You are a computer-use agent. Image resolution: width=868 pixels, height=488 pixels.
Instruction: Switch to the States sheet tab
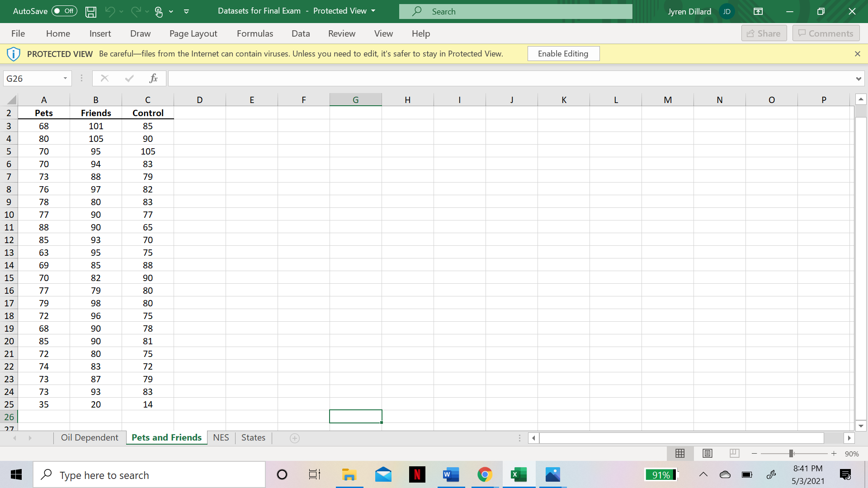(253, 437)
